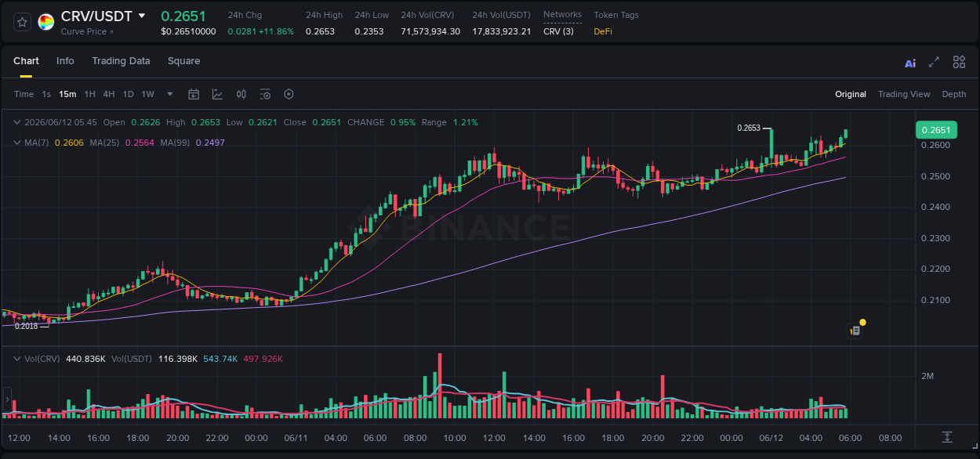Click the 24h Vol(CRV) value 71,573,934.30
This screenshot has height=459, width=980.
pyautogui.click(x=430, y=31)
